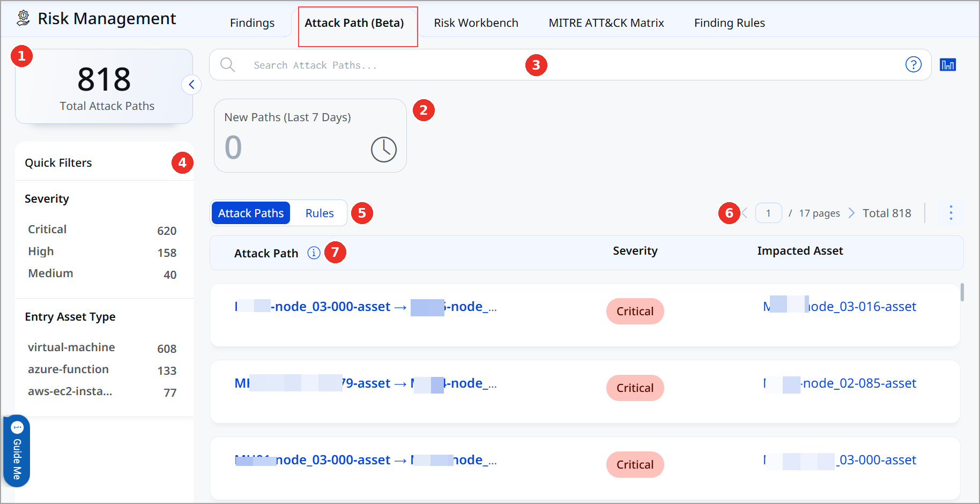Click the Risk Management logo icon
This screenshot has height=504, width=980.
pyautogui.click(x=23, y=18)
